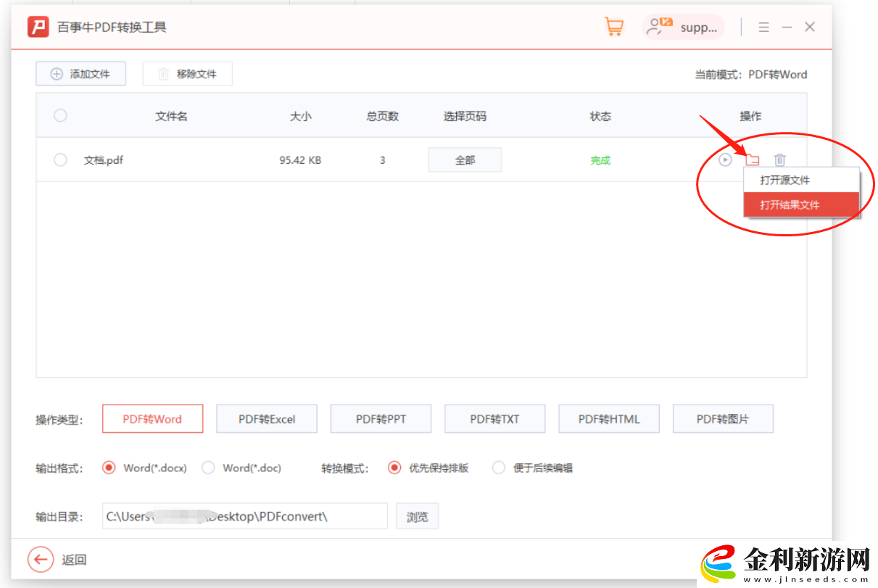Click the 添加文件 button
This screenshot has width=878, height=588.
pyautogui.click(x=80, y=74)
